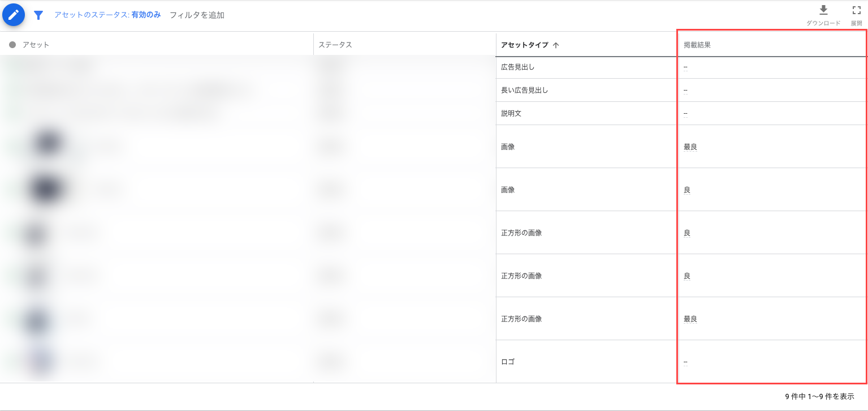The width and height of the screenshot is (868, 411).
Task: Click the ロゴ asset type cell
Action: [x=508, y=362]
